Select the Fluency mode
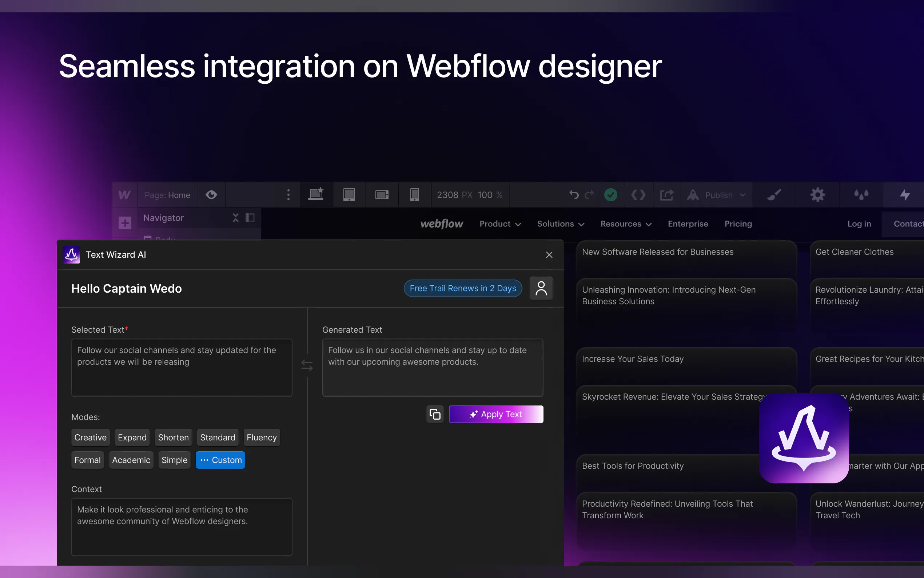This screenshot has width=924, height=578. 262,438
